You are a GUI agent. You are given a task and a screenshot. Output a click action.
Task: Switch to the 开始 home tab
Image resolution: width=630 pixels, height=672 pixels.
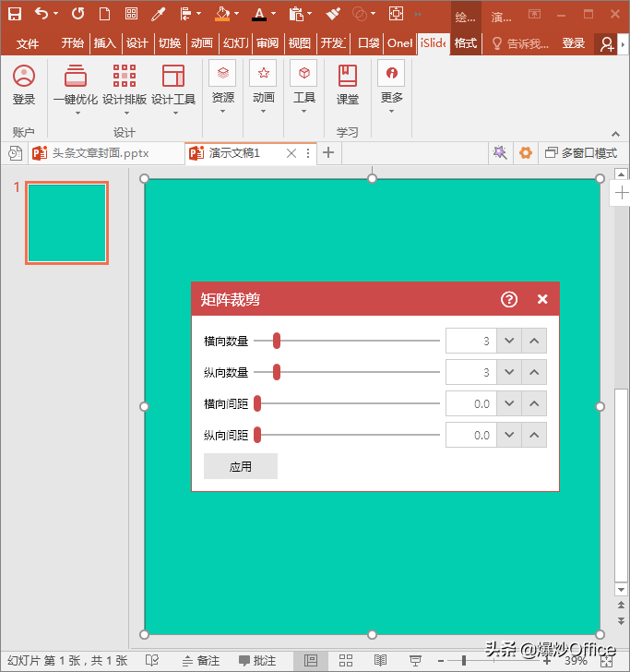(72, 43)
